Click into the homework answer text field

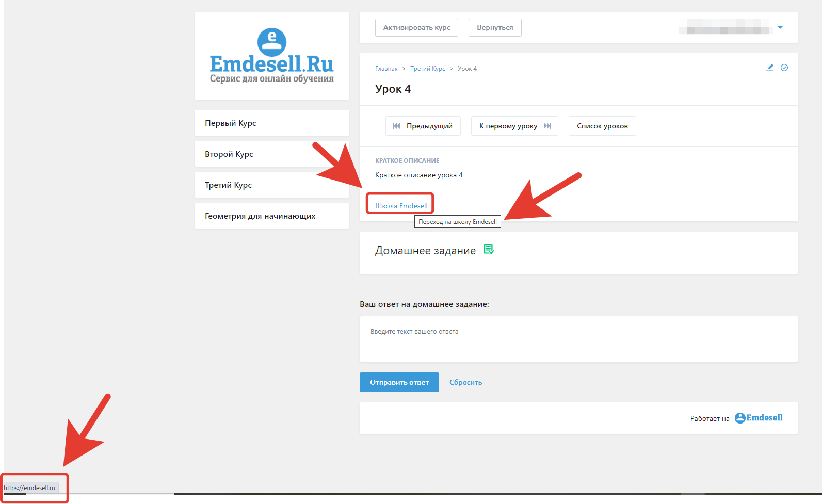tap(578, 339)
